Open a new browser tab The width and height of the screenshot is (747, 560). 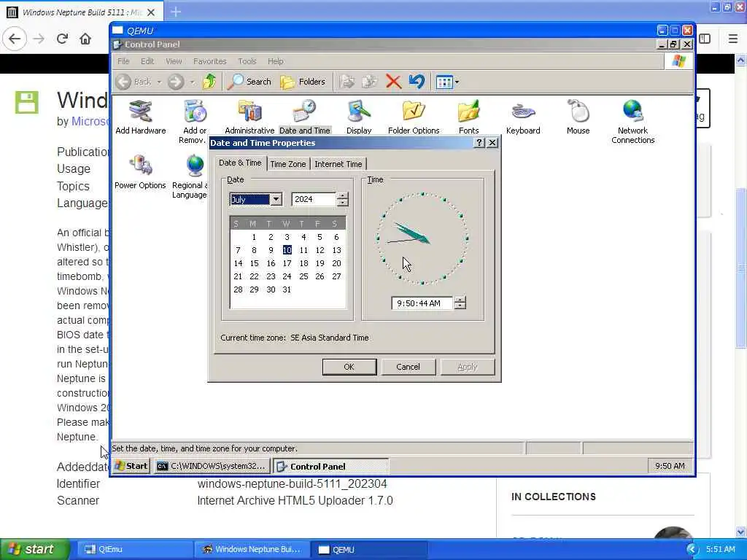[x=176, y=12]
